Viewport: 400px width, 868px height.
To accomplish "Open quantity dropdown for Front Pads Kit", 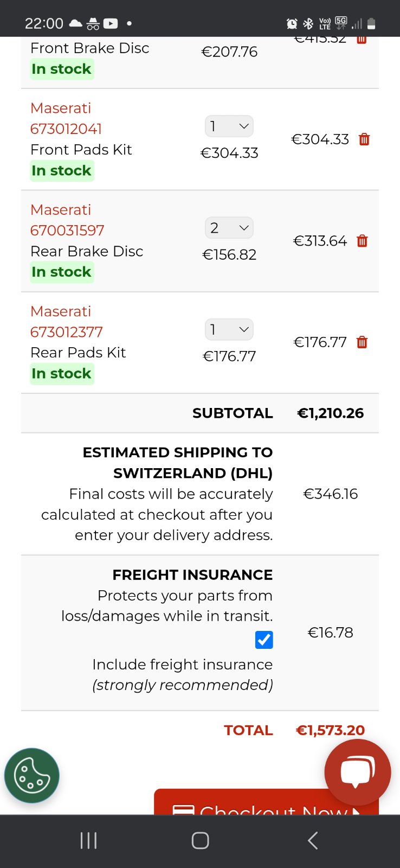I will 229,126.
